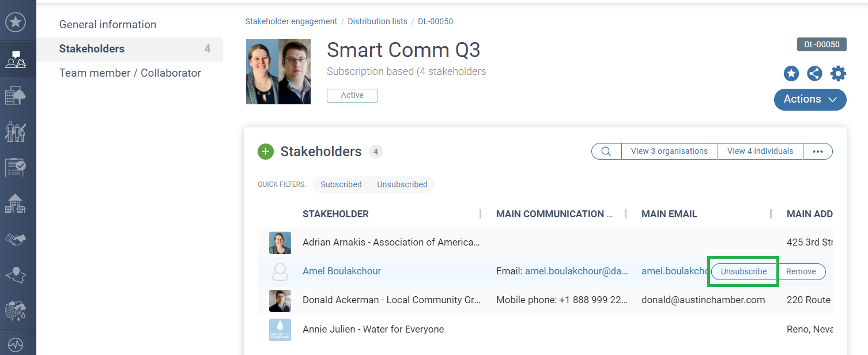Click the search magnifier in Stakeholders panel

(606, 151)
